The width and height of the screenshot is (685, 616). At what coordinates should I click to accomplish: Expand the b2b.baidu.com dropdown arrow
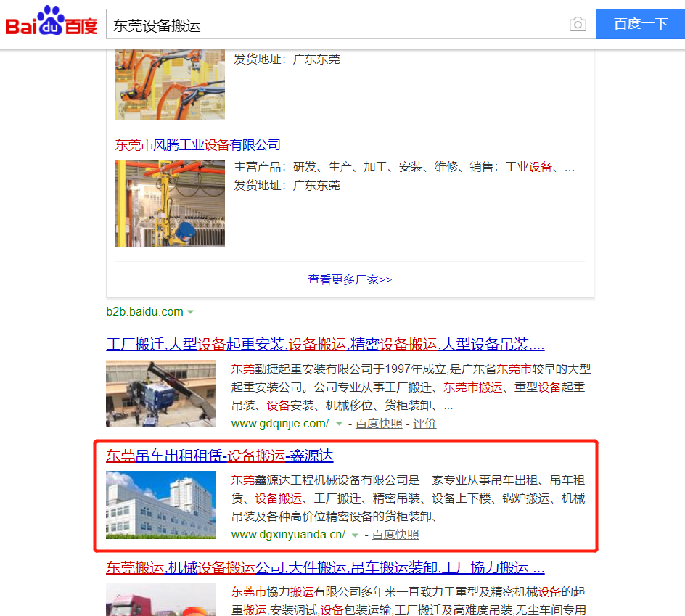pyautogui.click(x=190, y=312)
